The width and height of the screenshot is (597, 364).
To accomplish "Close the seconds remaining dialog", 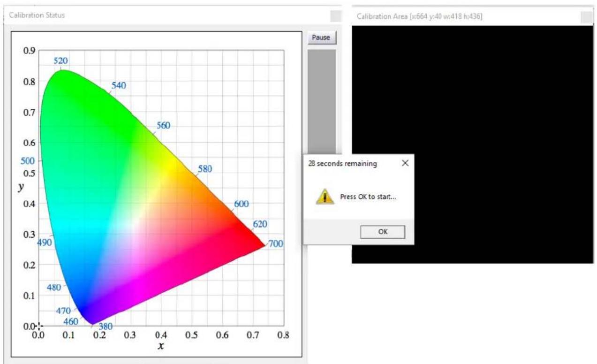I will (x=405, y=163).
